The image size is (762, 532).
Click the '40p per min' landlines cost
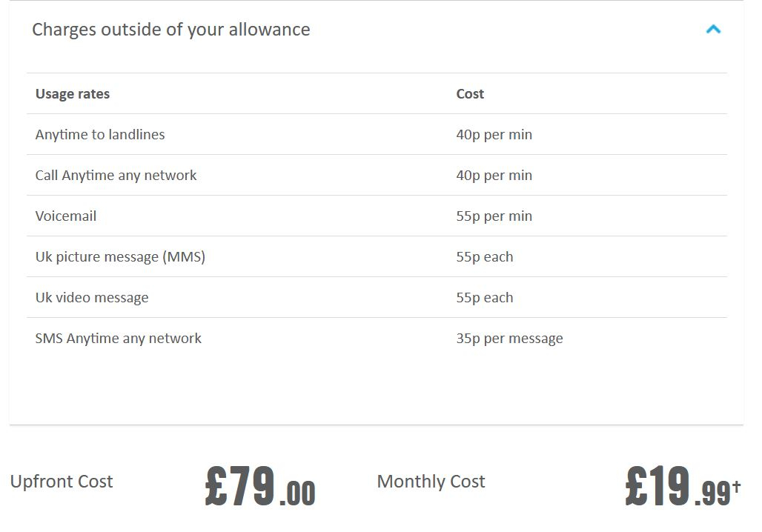(494, 135)
